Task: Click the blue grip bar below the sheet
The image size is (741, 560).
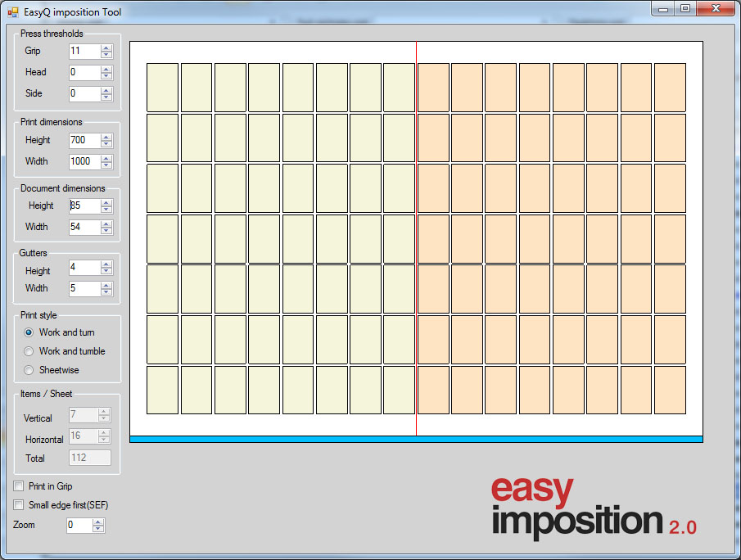Action: click(x=416, y=440)
